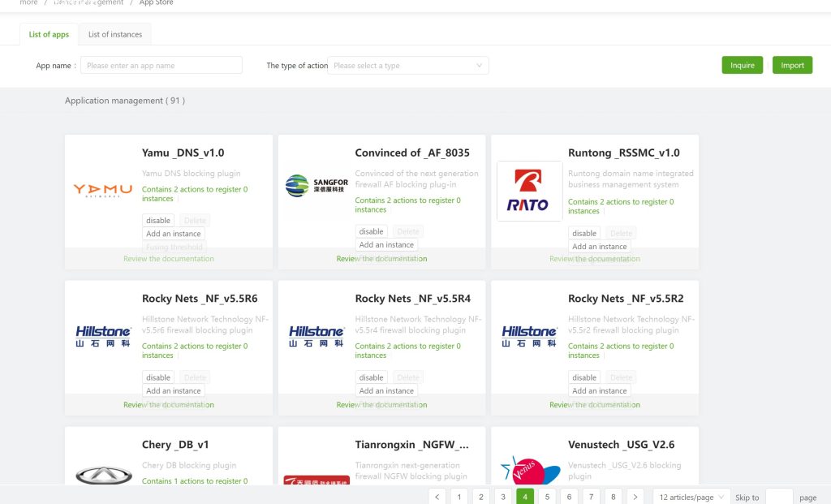Click Hillstone logo on NF_v5.5R6 card
The width and height of the screenshot is (831, 504).
103,336
